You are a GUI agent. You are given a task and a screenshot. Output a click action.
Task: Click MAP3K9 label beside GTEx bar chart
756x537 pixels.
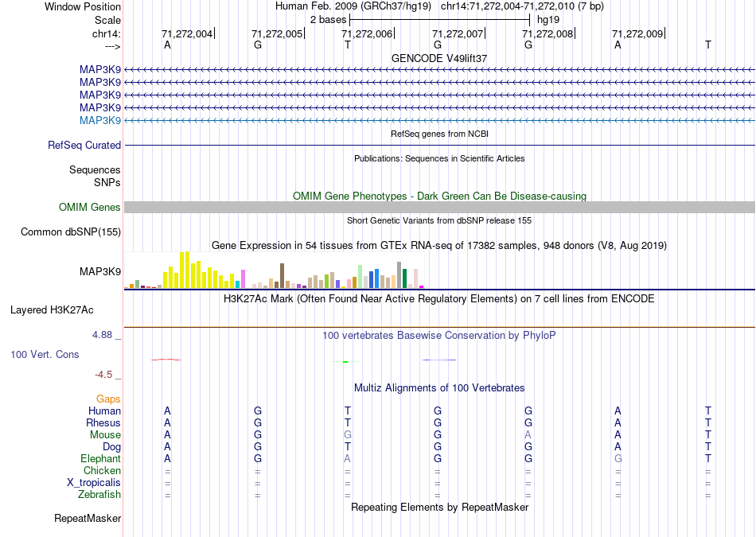point(100,271)
